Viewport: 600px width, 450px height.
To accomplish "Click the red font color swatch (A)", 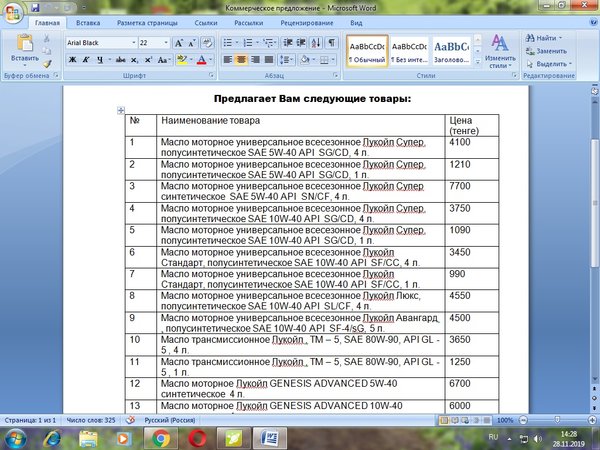I will click(x=202, y=60).
